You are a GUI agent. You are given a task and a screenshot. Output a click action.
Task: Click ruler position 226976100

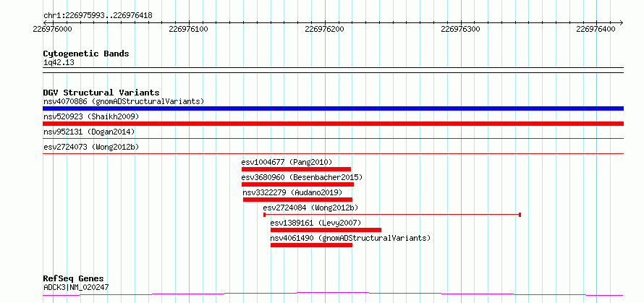pyautogui.click(x=189, y=29)
